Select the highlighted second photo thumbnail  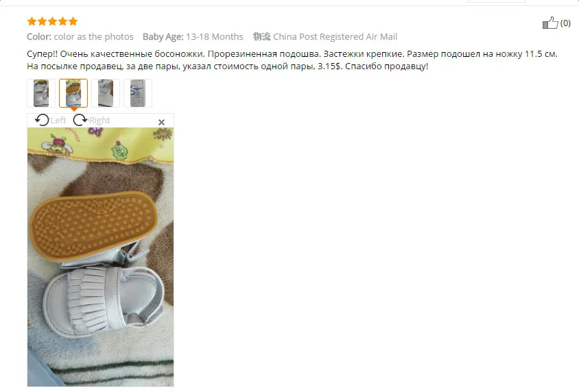(x=73, y=93)
